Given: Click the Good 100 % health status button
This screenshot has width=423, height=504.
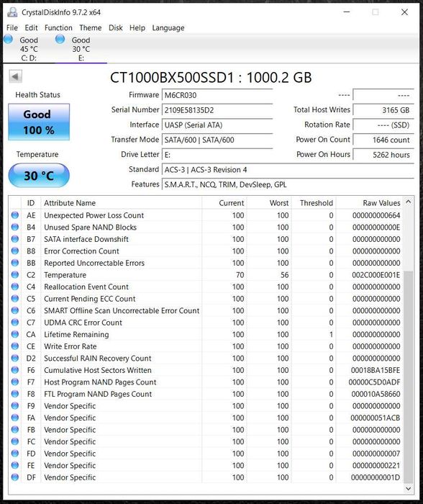Looking at the screenshot, I should (x=39, y=122).
